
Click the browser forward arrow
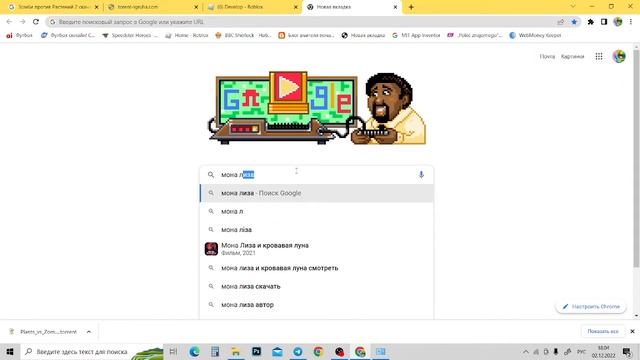tap(22, 22)
